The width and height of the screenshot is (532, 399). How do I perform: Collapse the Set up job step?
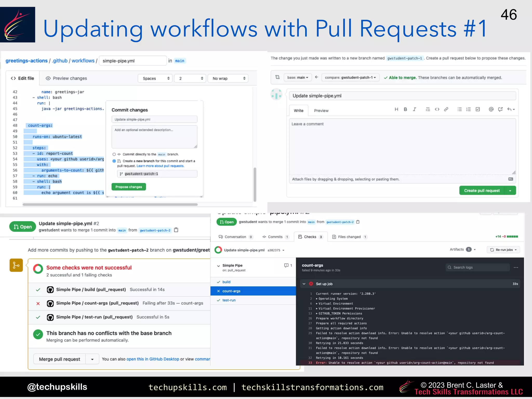(x=304, y=284)
